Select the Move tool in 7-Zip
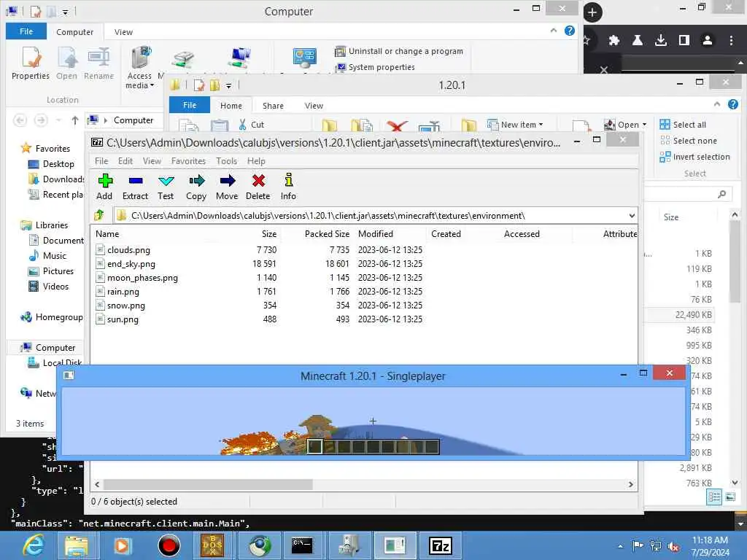 click(x=227, y=187)
